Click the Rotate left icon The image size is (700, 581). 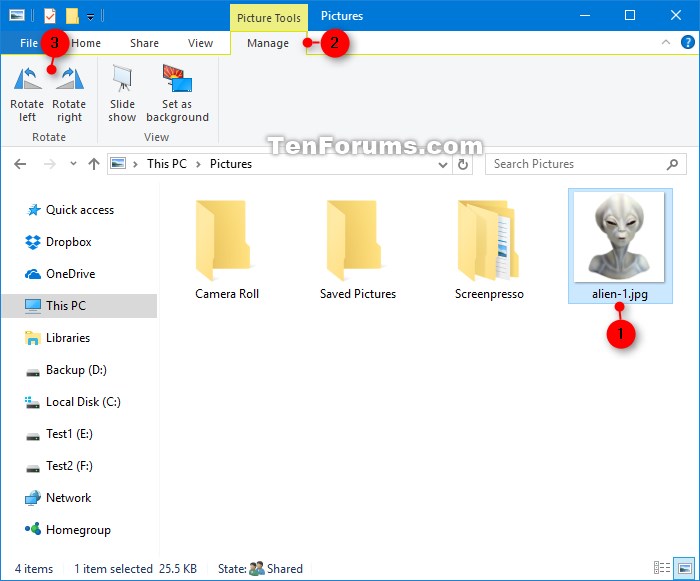click(x=27, y=78)
